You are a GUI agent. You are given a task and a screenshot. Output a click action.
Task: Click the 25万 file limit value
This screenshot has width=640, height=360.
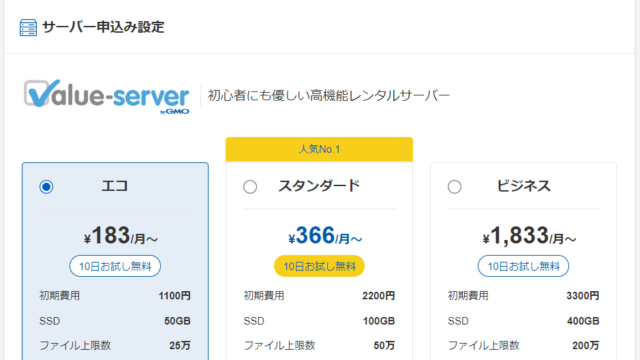pyautogui.click(x=180, y=346)
